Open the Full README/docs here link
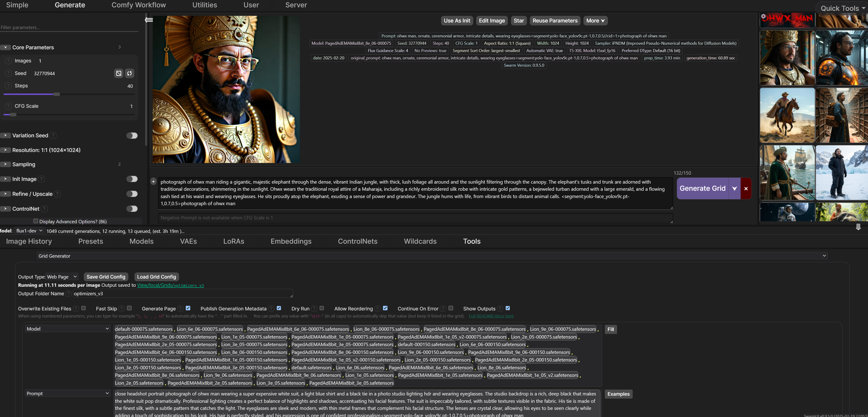 point(491,316)
